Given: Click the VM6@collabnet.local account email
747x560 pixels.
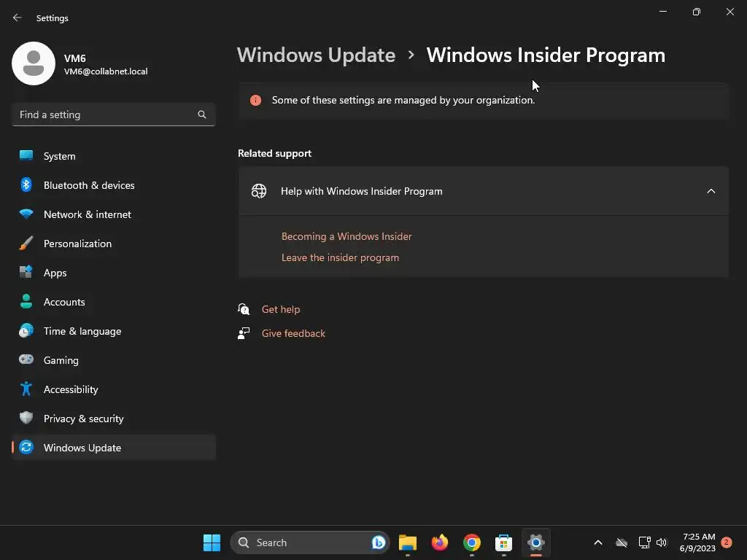Looking at the screenshot, I should (x=106, y=71).
